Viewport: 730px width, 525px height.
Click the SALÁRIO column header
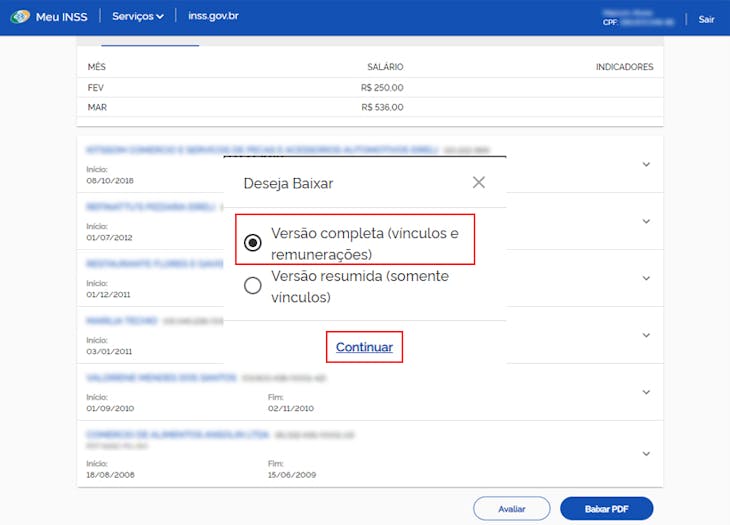point(385,67)
